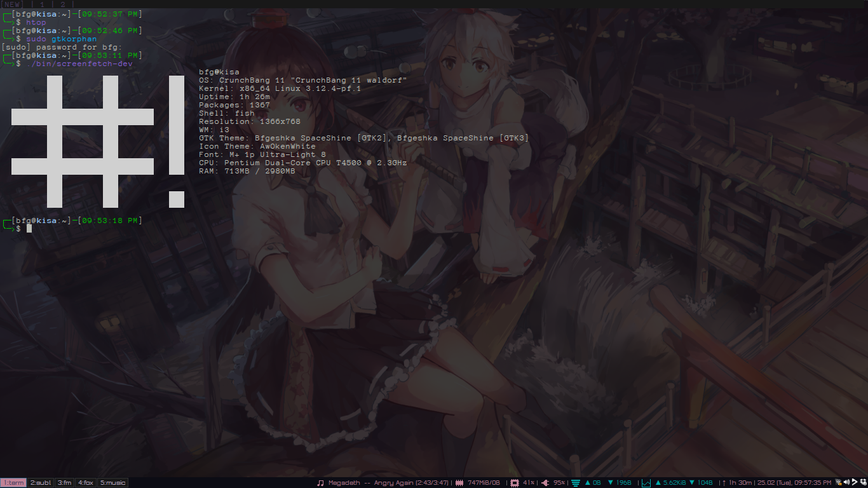Click '[sudo] password for bfg:' line
Screen dimensions: 868x488
tap(62, 47)
